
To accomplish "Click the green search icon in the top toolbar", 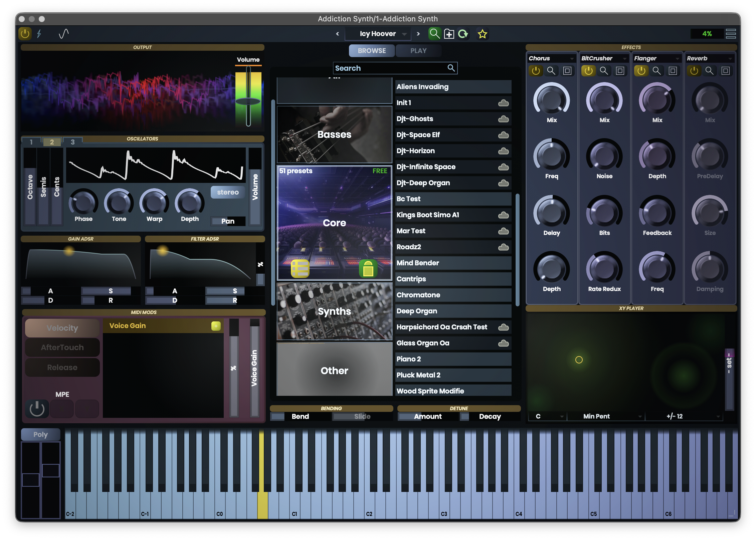I will [435, 34].
